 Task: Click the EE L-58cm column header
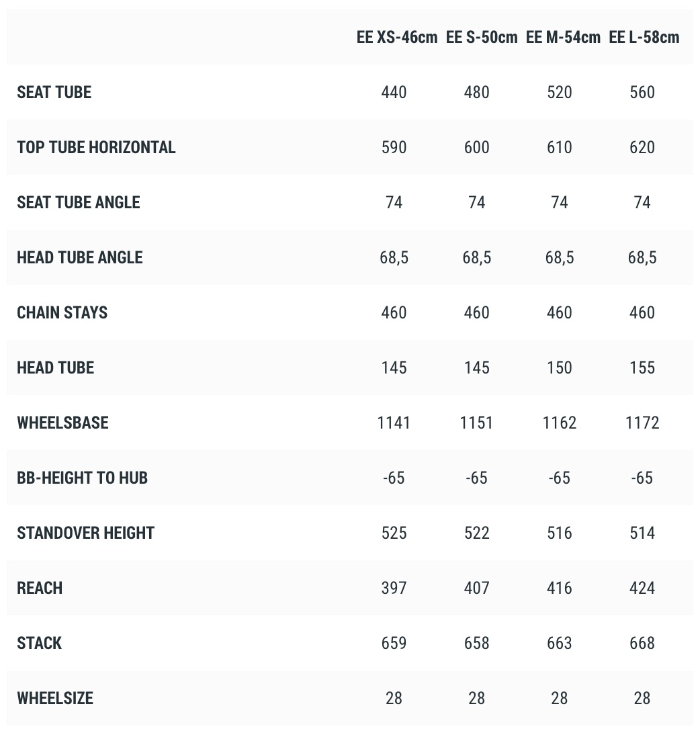pos(644,38)
